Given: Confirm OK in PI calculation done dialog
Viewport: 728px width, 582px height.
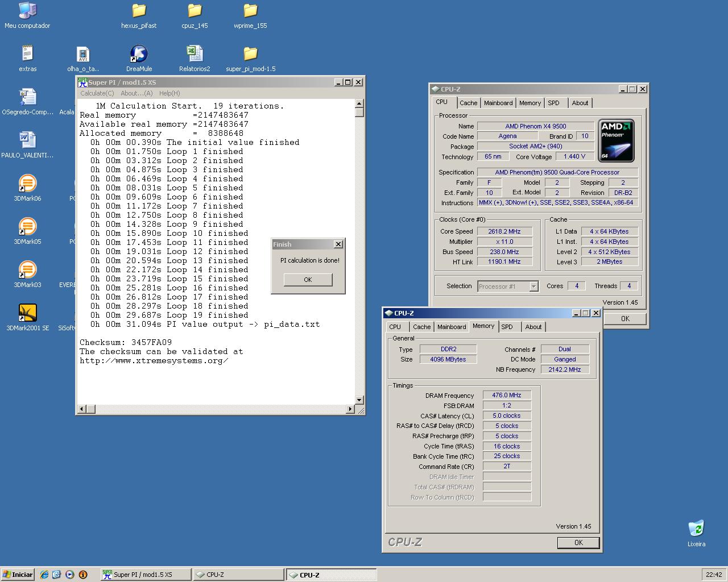Looking at the screenshot, I should pos(308,280).
